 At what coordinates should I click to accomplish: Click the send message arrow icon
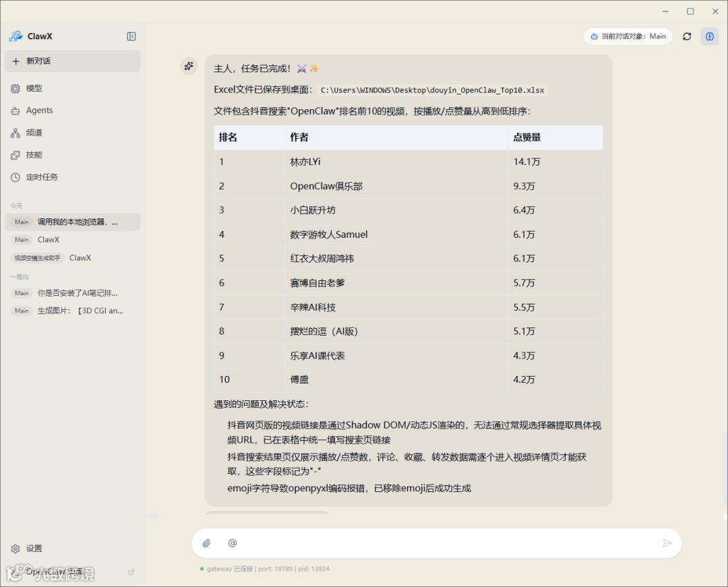click(x=667, y=543)
